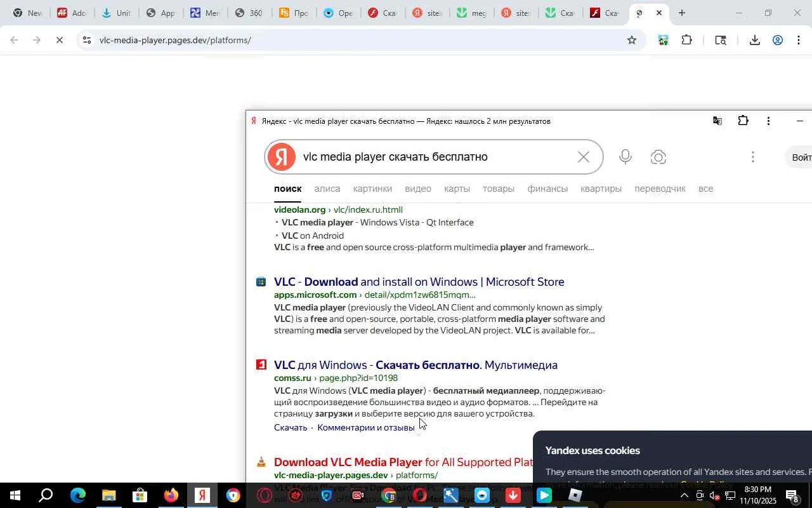Clear the Yandex search query
Viewport: 812px width, 508px height.
pyautogui.click(x=584, y=157)
